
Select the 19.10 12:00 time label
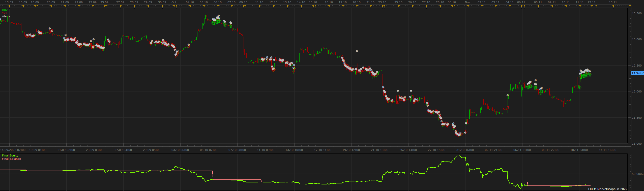pyautogui.click(x=351, y=150)
